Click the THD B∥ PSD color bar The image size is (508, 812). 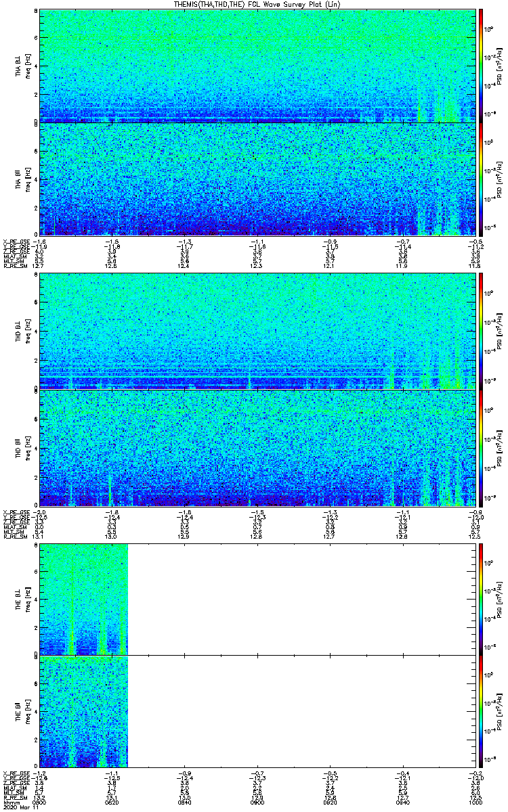click(481, 447)
